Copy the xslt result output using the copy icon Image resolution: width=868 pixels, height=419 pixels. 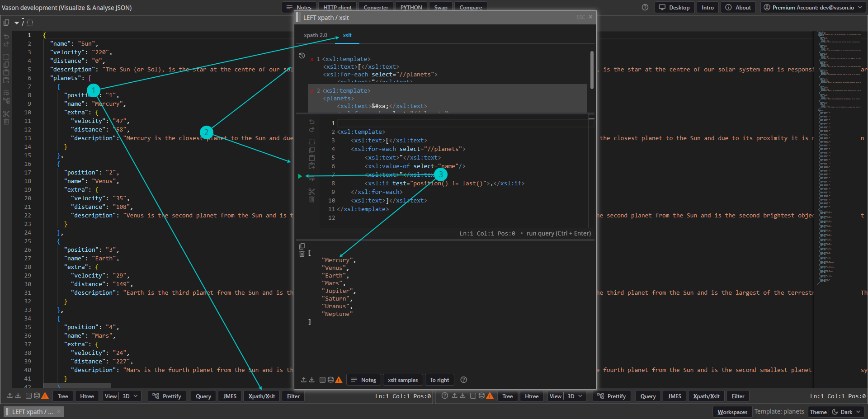tap(302, 246)
